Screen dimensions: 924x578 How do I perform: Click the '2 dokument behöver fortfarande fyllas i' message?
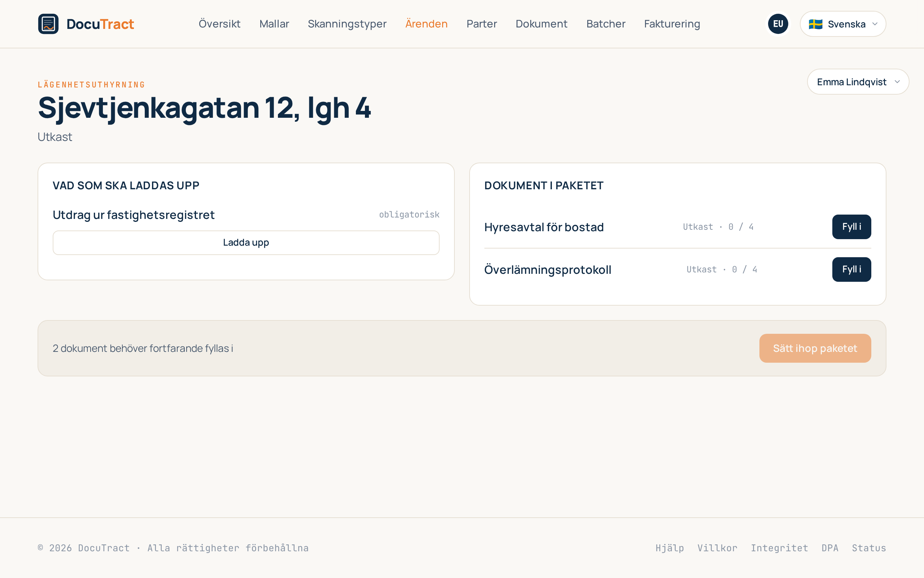click(x=143, y=348)
